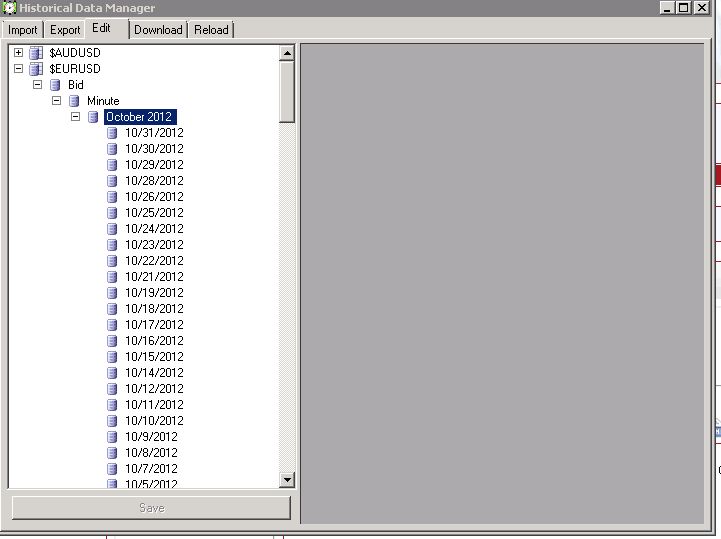Screen dimensions: 721x539
Task: Click the $EURUSD database icon
Action: (36, 69)
